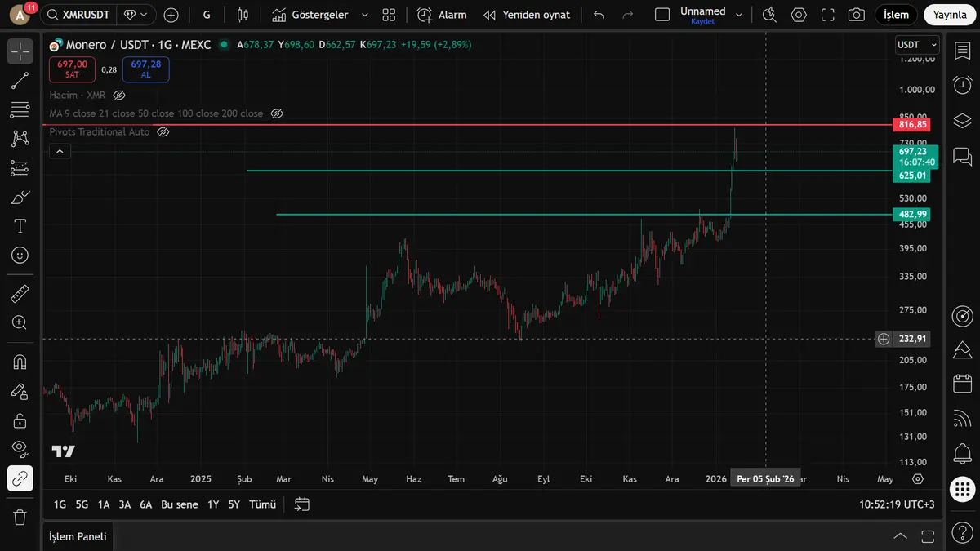Open the layout templates grid
The image size is (980, 551).
[x=389, y=15]
